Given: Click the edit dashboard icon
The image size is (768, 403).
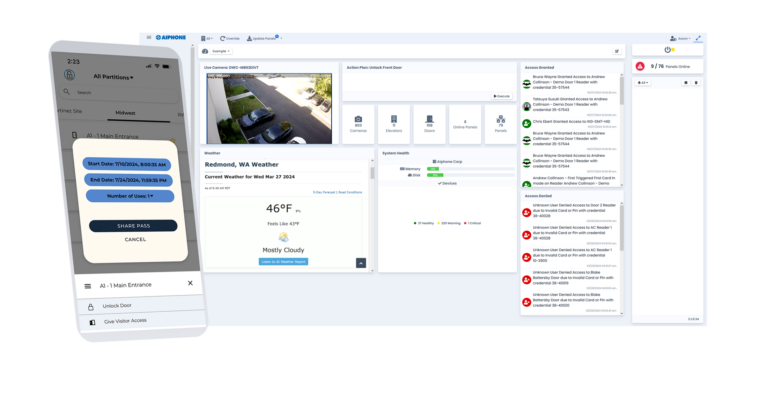Looking at the screenshot, I should click(x=617, y=51).
